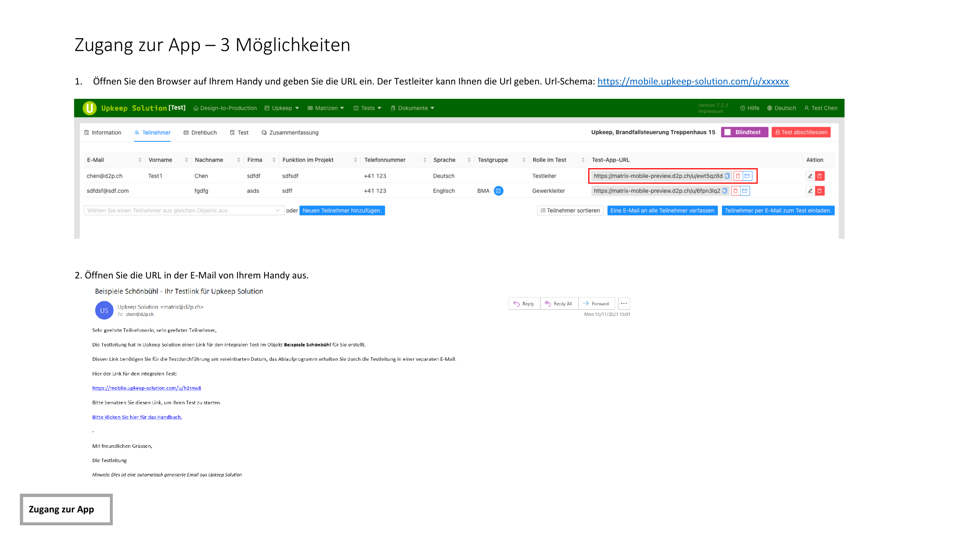Open the Tests dropdown menu

(367, 108)
